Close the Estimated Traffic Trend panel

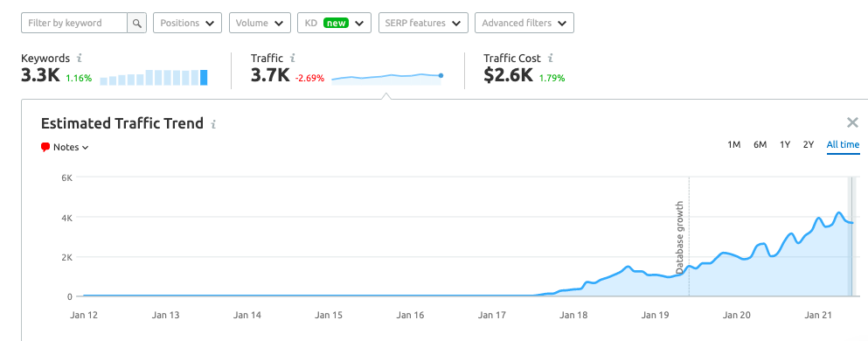click(x=852, y=123)
